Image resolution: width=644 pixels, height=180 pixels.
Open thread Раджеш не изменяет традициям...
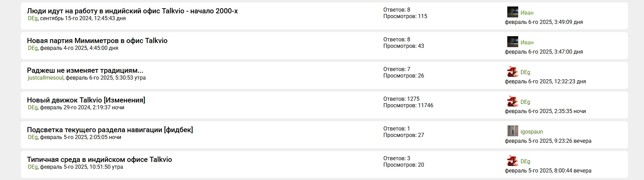pos(85,70)
